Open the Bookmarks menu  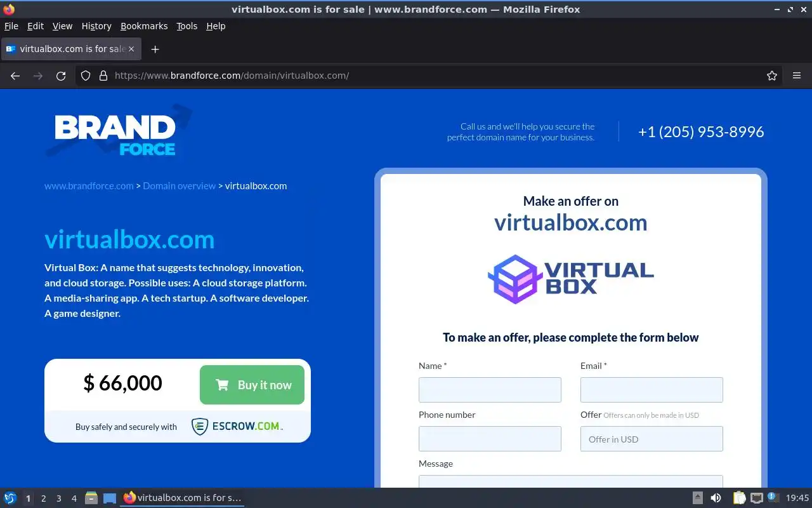(144, 26)
